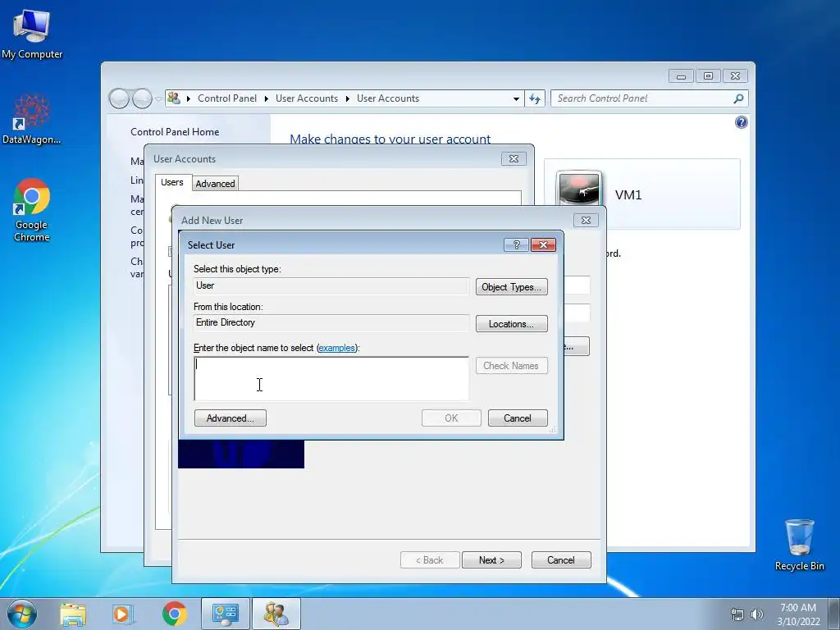Click the Search Control Panel field

[x=643, y=98]
